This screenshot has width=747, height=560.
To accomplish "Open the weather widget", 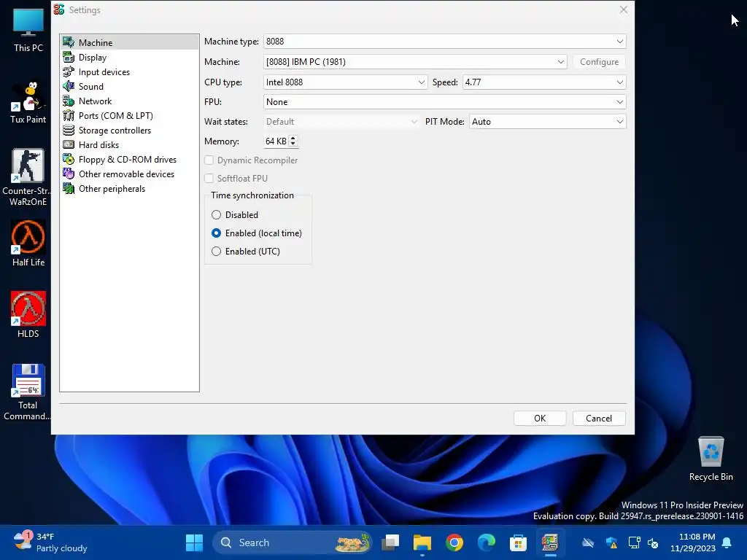I will tap(50, 542).
